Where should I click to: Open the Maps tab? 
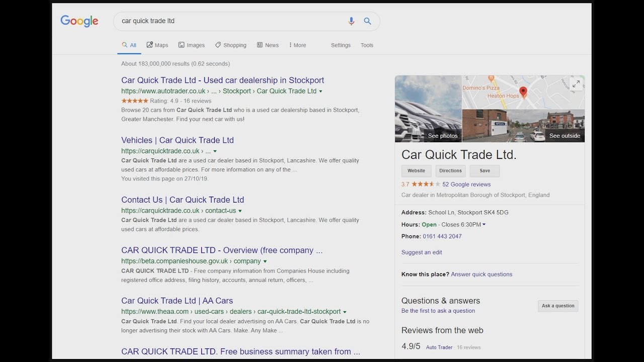coord(157,45)
